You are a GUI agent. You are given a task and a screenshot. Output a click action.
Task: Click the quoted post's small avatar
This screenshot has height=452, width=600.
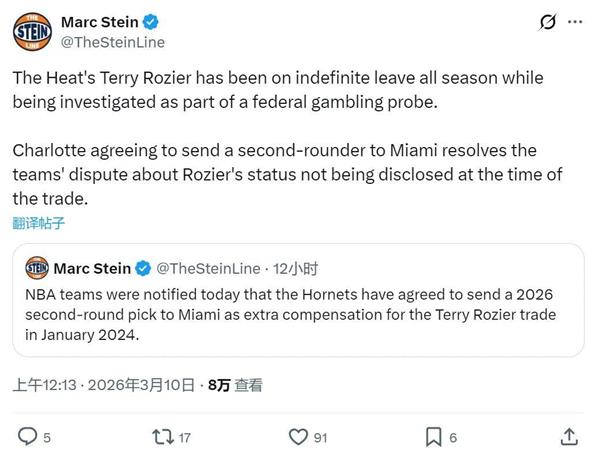click(x=36, y=268)
